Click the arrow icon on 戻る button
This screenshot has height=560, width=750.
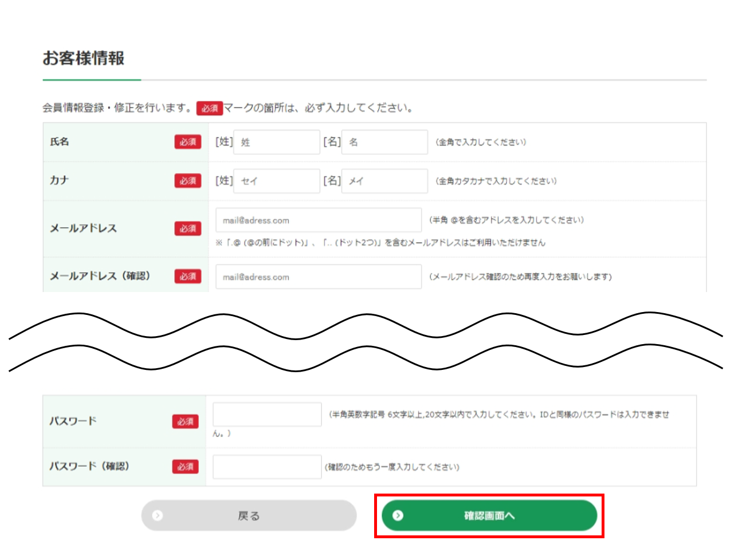pyautogui.click(x=158, y=516)
